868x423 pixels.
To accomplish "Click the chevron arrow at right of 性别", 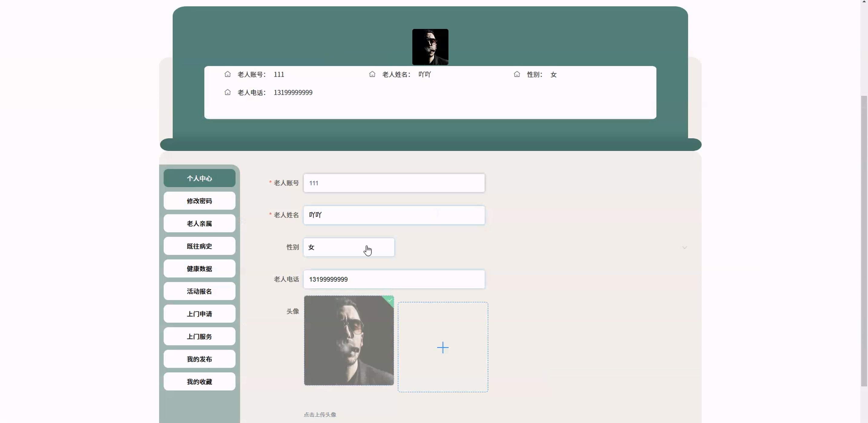I will (684, 248).
